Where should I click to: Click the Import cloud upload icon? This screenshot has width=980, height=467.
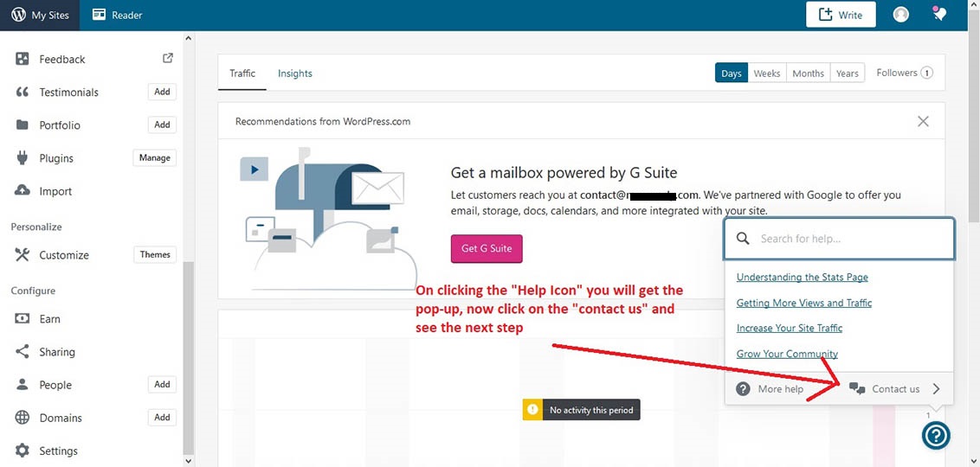tap(23, 190)
